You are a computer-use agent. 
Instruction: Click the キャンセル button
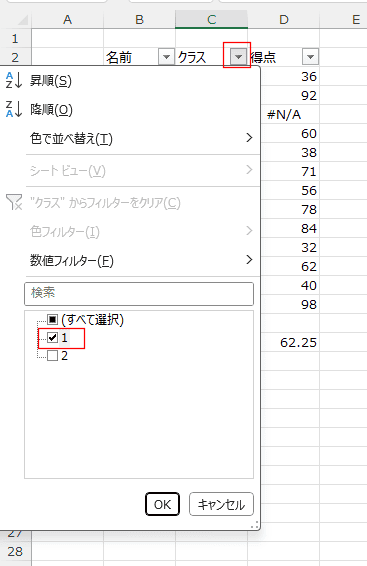(x=221, y=504)
